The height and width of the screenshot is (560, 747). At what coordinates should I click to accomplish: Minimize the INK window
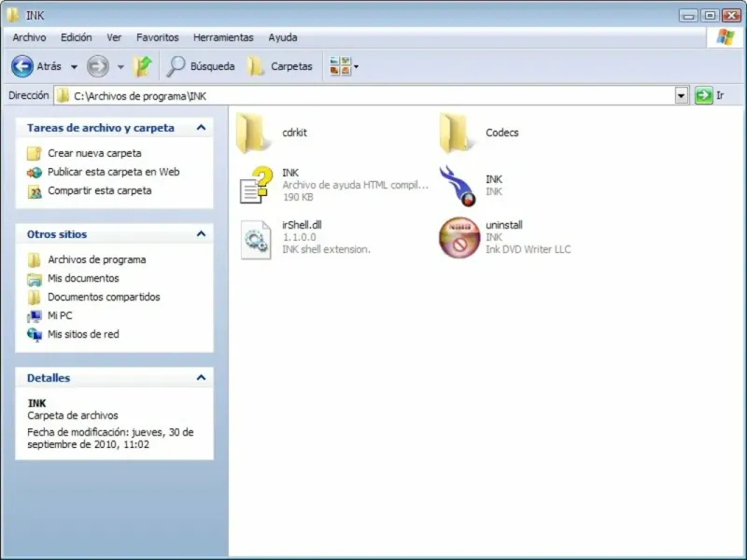tap(688, 15)
